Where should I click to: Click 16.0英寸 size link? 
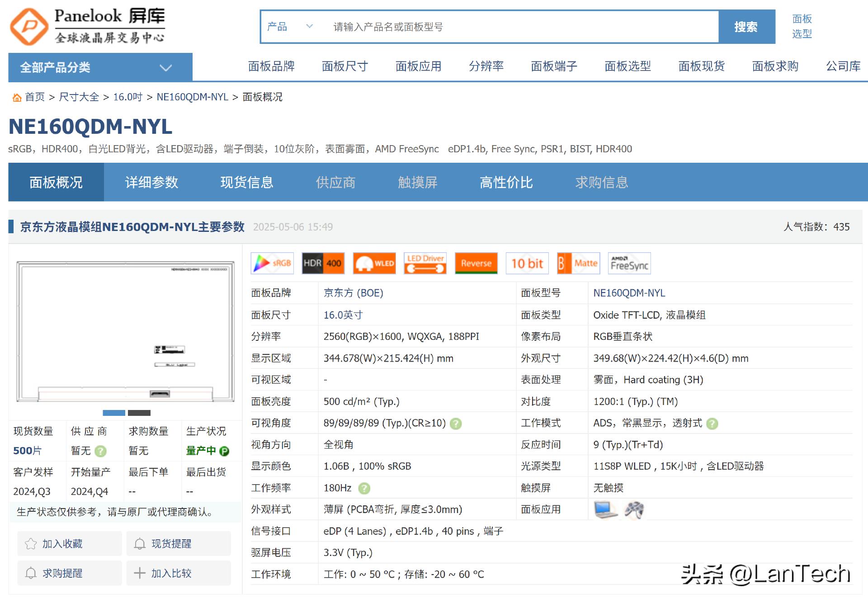pos(343,315)
